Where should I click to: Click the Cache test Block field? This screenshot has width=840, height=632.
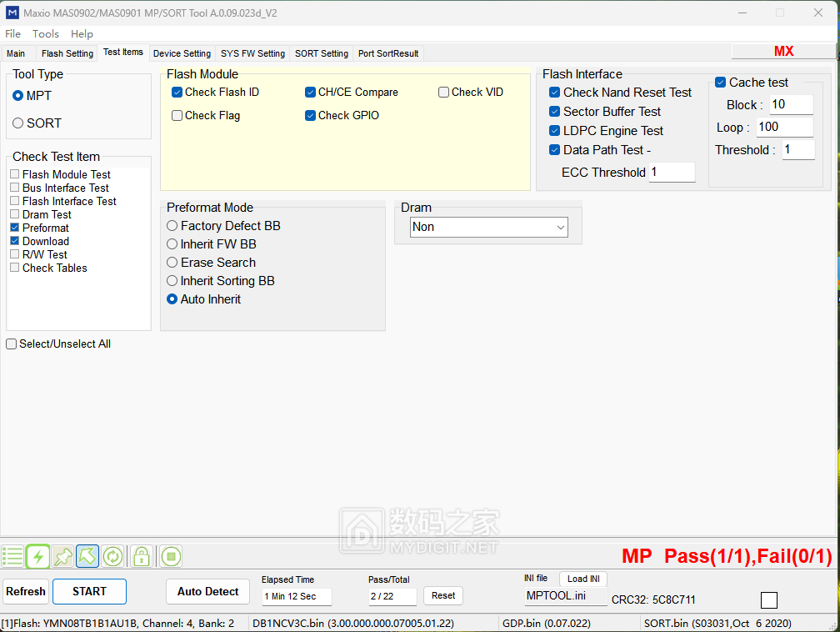coord(792,104)
